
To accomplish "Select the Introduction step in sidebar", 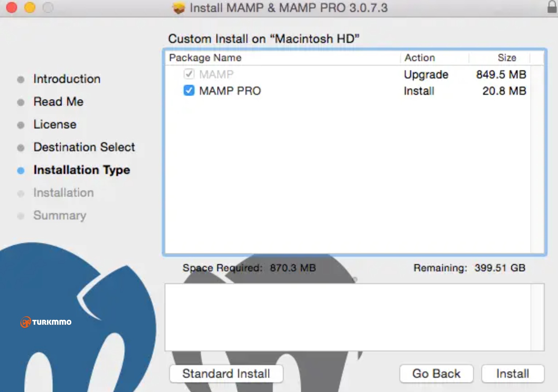I will 67,79.
